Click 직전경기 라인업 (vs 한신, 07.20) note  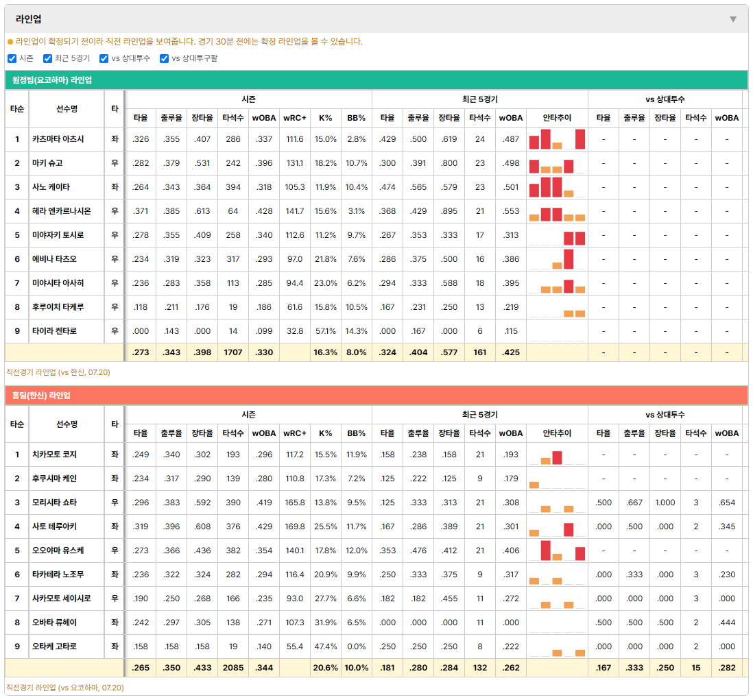[58, 372]
